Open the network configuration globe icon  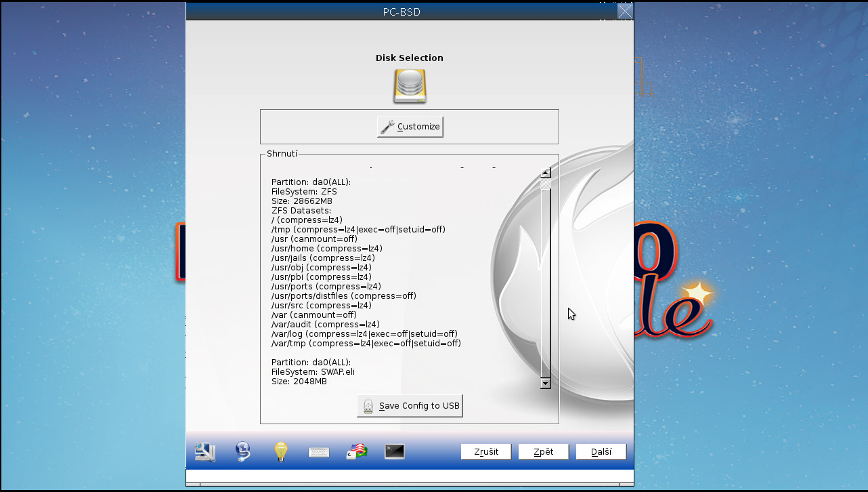pyautogui.click(x=242, y=451)
